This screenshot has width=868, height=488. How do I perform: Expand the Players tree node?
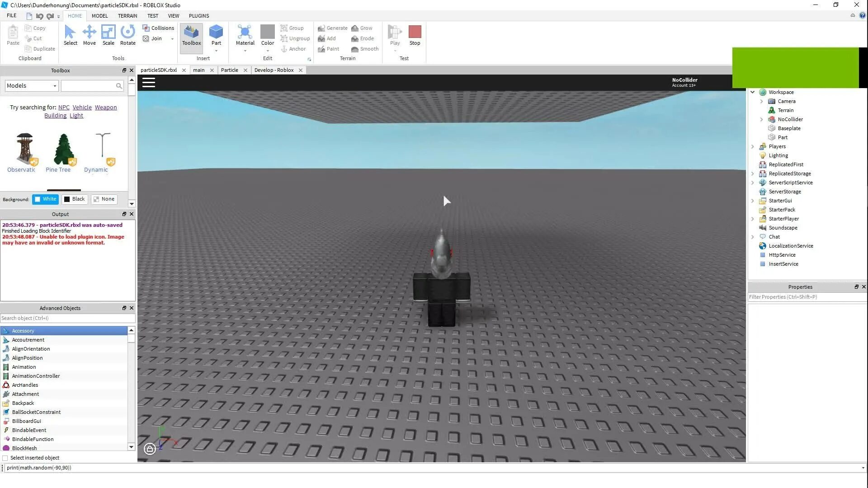[753, 146]
